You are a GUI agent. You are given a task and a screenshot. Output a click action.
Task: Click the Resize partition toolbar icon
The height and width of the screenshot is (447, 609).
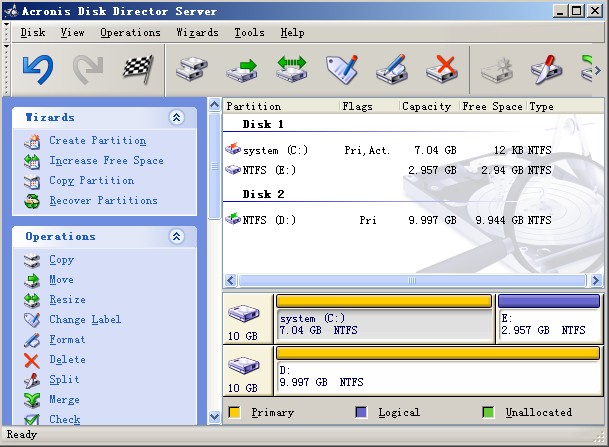(292, 70)
